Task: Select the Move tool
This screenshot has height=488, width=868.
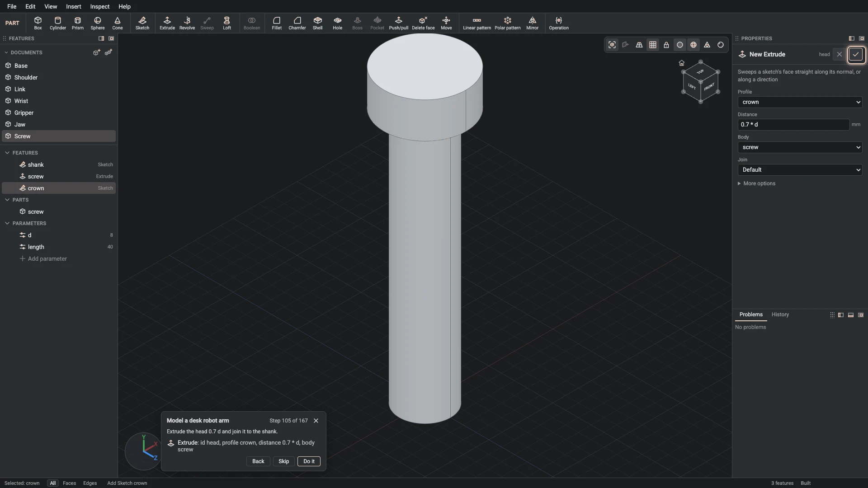Action: (446, 23)
